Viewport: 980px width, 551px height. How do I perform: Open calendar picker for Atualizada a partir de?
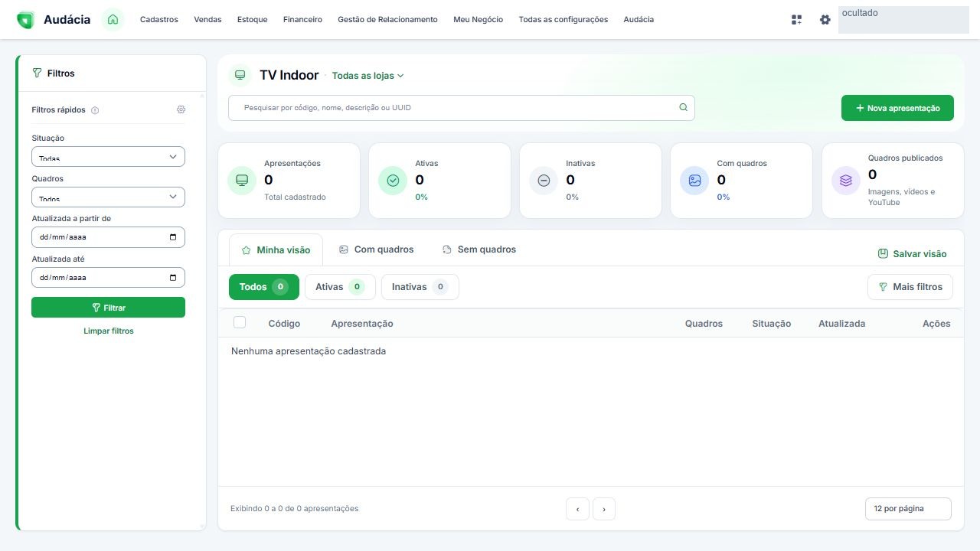click(173, 237)
